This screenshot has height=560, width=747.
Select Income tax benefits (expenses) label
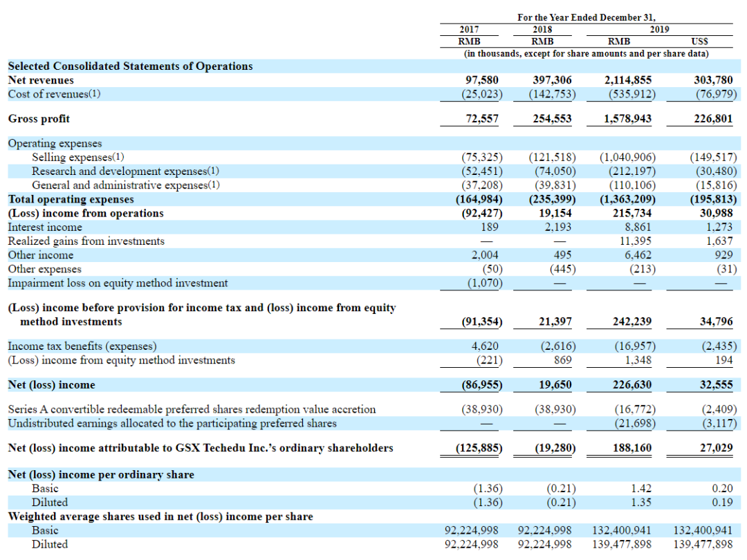point(82,346)
